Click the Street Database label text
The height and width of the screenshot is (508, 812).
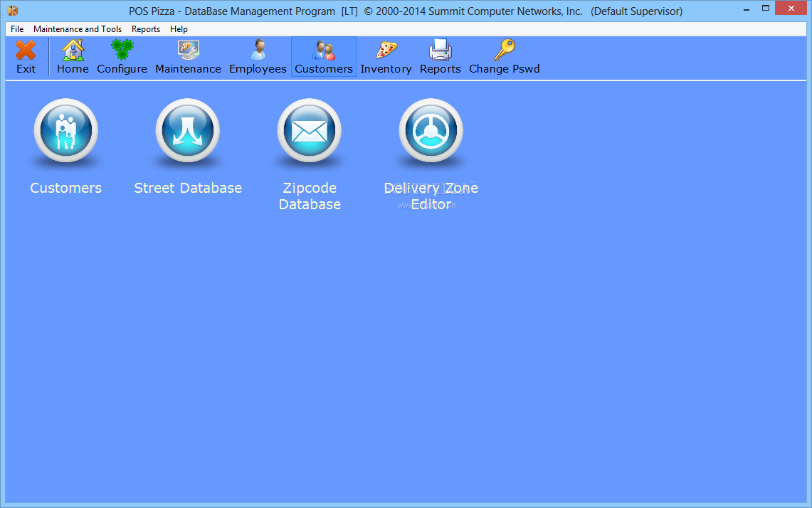(188, 188)
